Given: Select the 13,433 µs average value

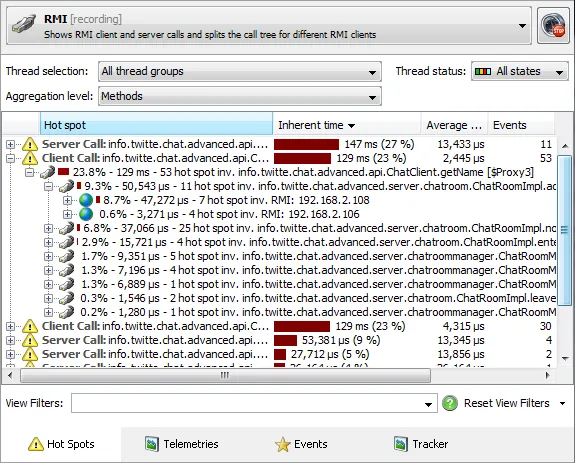Looking at the screenshot, I should tap(461, 144).
